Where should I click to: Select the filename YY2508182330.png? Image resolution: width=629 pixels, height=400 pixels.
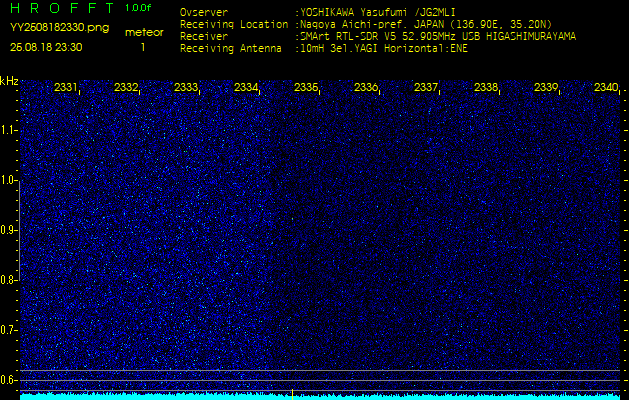coord(59,28)
